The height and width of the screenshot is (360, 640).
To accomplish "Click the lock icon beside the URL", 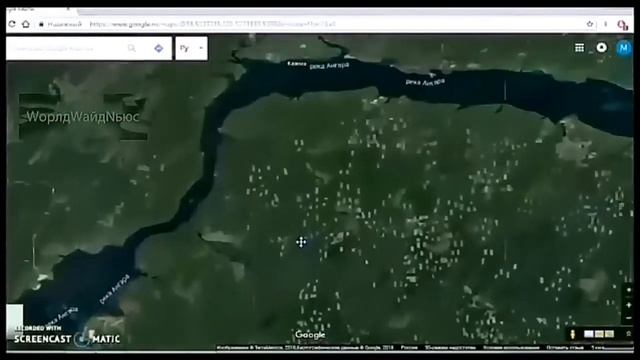I will (x=41, y=24).
